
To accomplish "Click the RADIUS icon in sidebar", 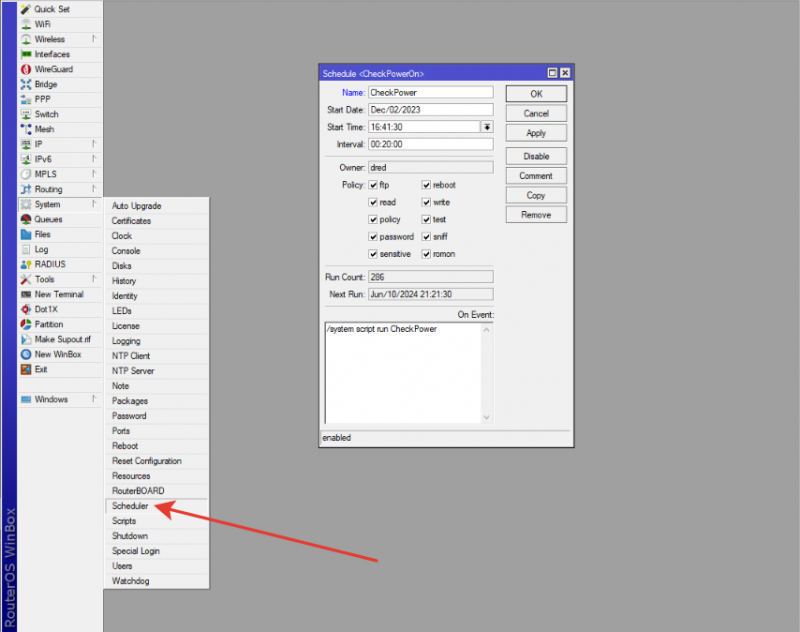I will click(x=26, y=264).
